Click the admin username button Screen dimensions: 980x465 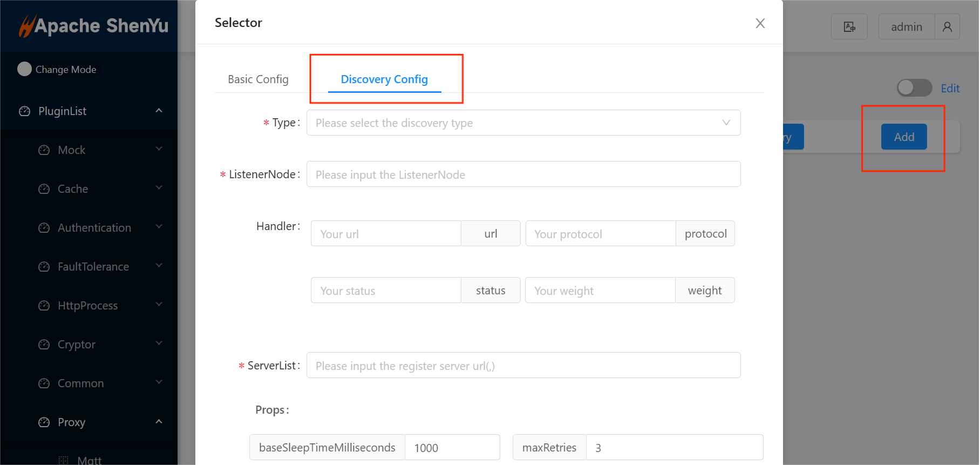tap(906, 27)
